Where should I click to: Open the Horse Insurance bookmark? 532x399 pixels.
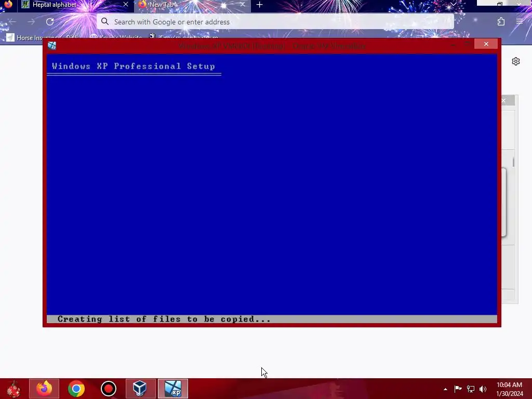coord(43,37)
